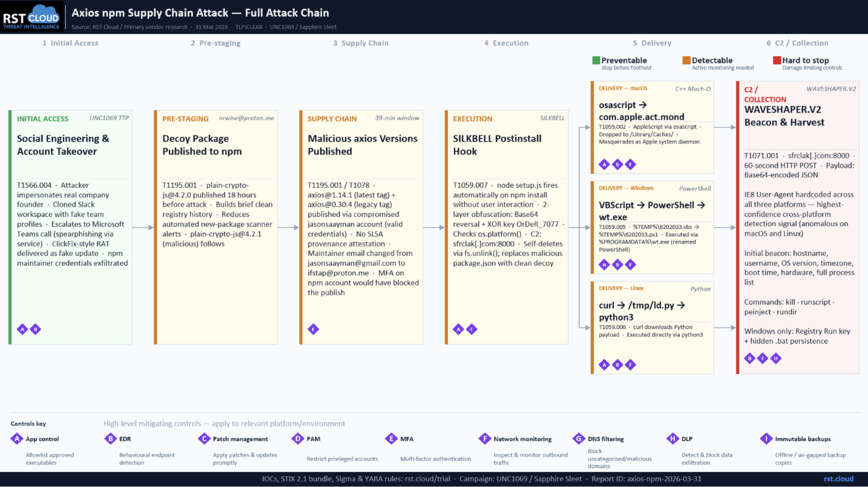This screenshot has width=868, height=487.
Task: Toggle the Detectable legend indicator
Action: 712,60
